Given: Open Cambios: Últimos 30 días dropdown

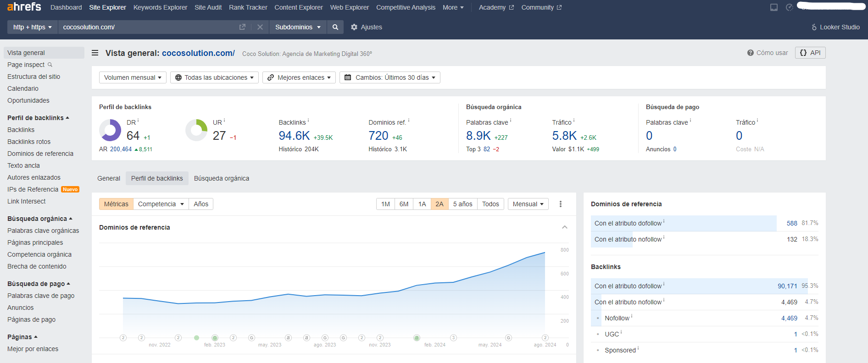Looking at the screenshot, I should [390, 77].
